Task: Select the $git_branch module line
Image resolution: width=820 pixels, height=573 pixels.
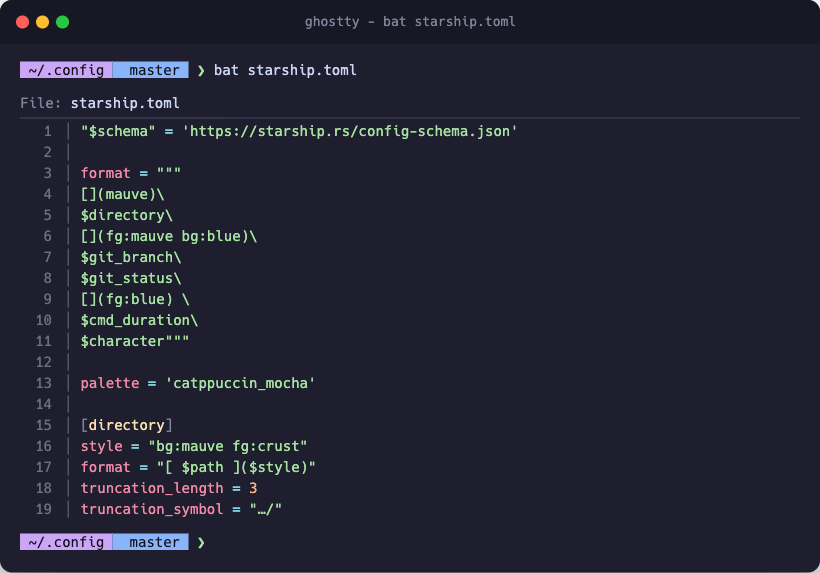Action: [x=131, y=257]
